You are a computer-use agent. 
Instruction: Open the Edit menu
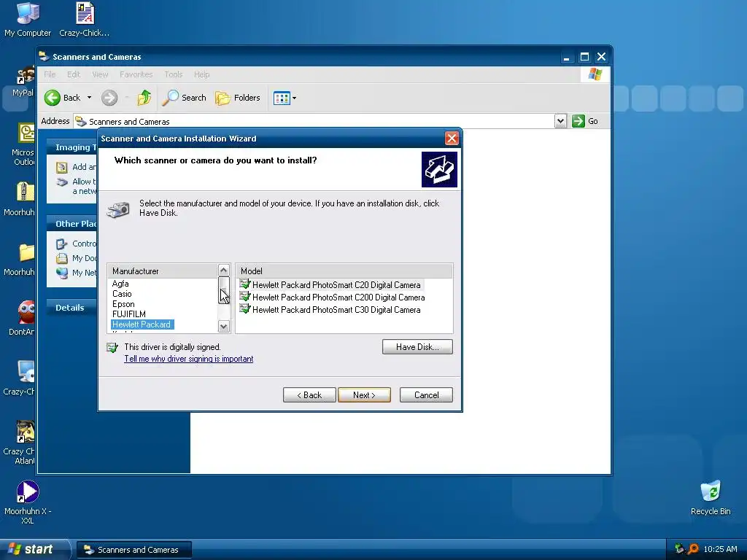tap(74, 74)
